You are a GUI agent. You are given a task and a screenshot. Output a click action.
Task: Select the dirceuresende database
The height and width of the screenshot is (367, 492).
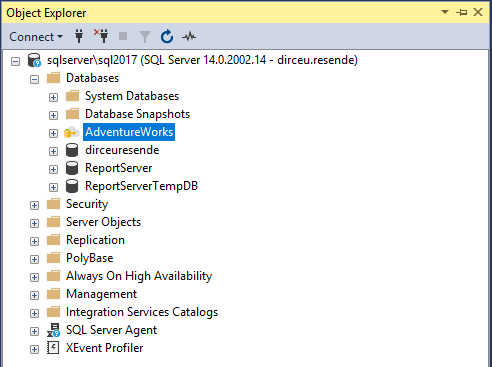click(x=122, y=150)
